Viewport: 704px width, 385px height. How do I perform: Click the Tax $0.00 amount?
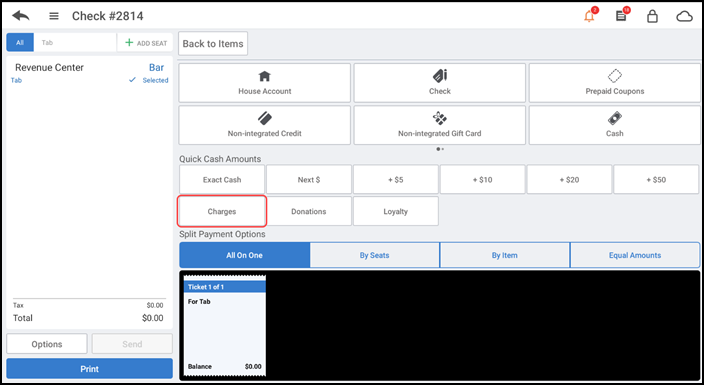[155, 305]
